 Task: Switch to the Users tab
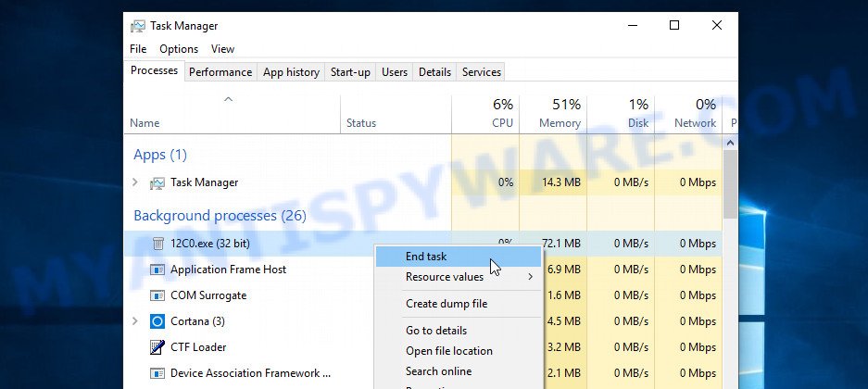(x=395, y=72)
